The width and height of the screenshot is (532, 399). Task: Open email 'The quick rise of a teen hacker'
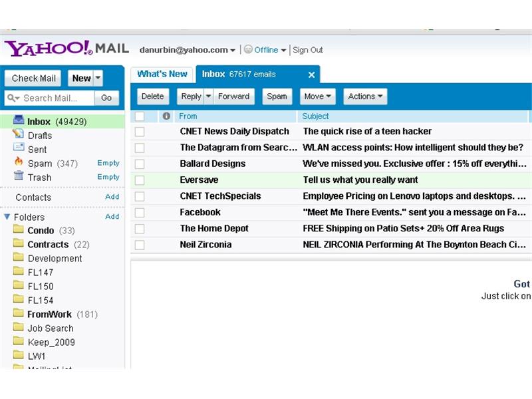point(367,131)
